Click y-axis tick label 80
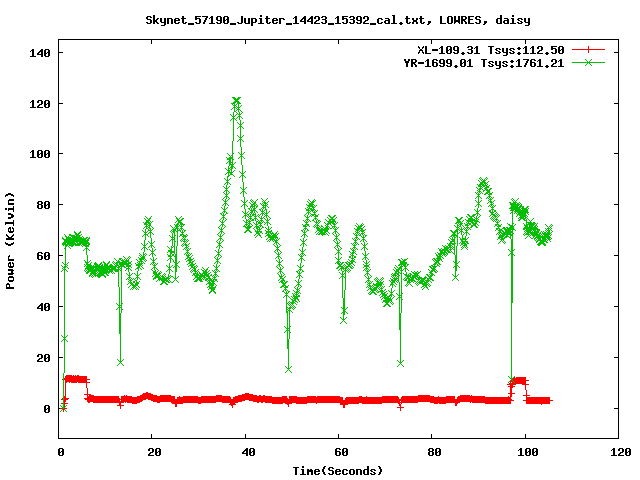Screen dimensions: 640x480 (x=43, y=205)
